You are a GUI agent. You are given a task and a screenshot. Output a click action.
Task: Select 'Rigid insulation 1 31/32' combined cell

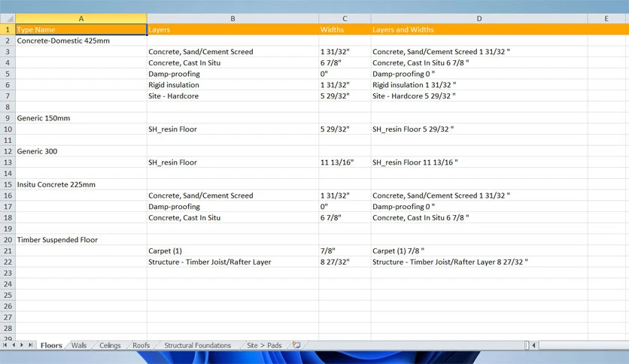click(479, 85)
